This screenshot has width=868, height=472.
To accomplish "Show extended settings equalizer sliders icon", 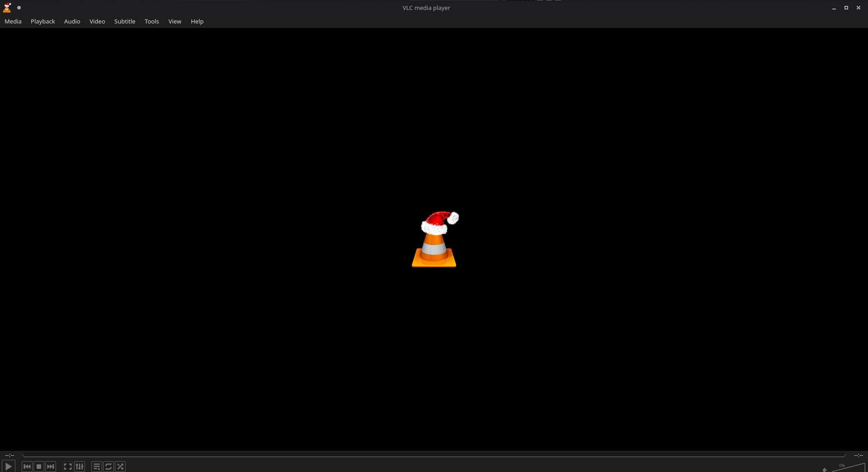I will [80, 467].
